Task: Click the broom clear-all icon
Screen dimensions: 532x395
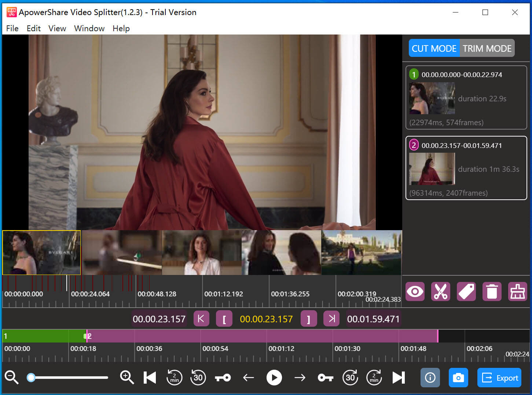Action: [x=517, y=292]
